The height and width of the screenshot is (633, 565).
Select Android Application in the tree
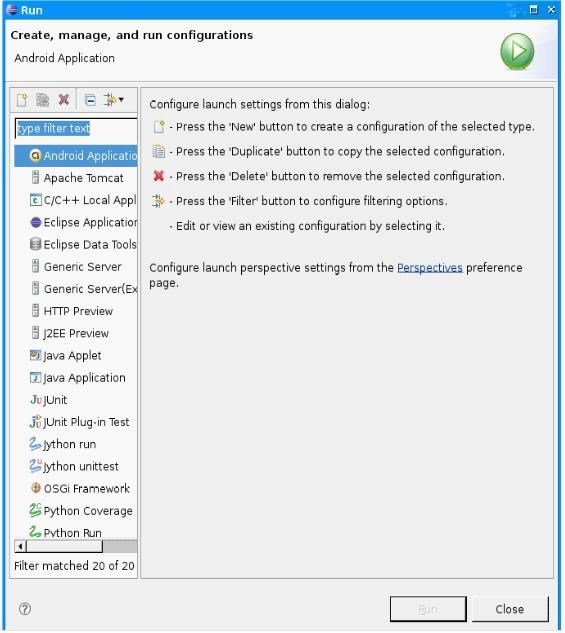pyautogui.click(x=76, y=156)
